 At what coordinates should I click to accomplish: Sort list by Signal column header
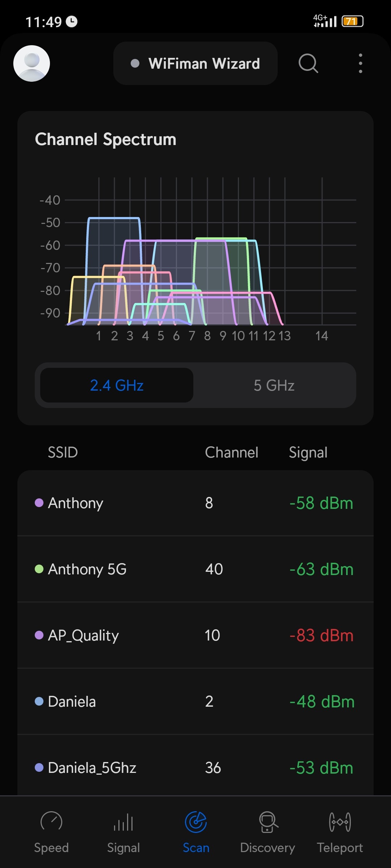(x=308, y=452)
